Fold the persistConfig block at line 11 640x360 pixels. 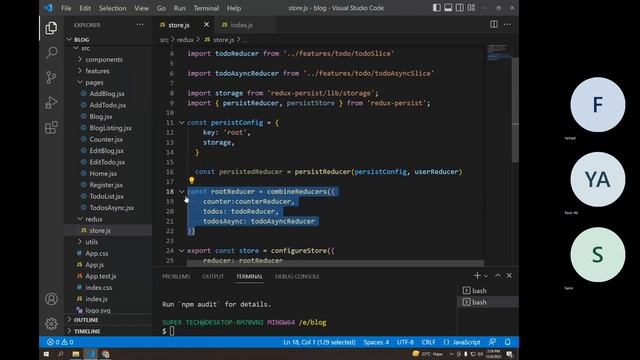click(182, 122)
